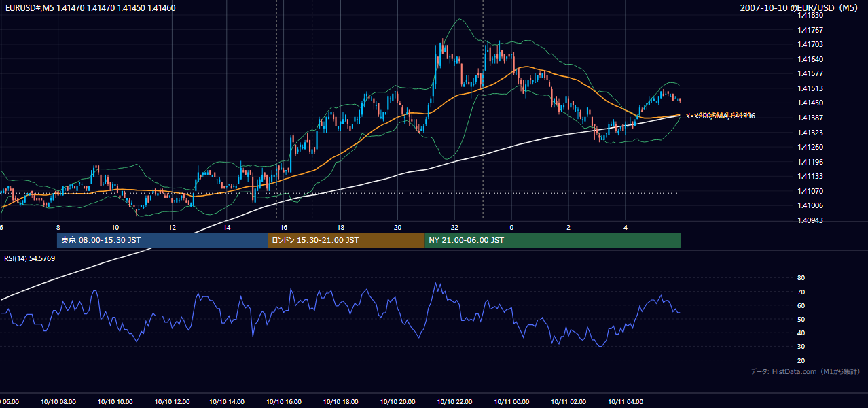Click price level 1.41513 on the axis
This screenshot has height=408, width=868.
tap(810, 88)
